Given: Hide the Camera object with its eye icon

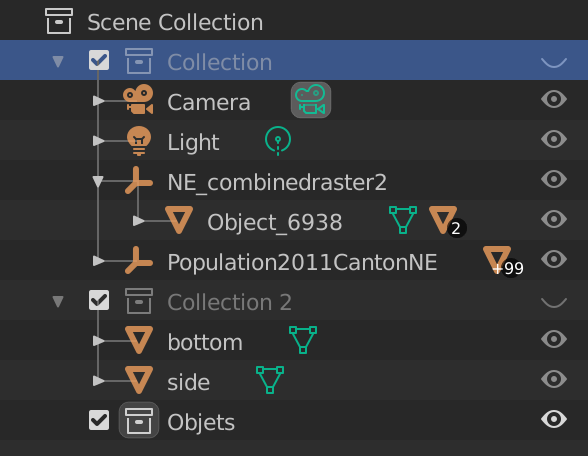Looking at the screenshot, I should pyautogui.click(x=554, y=99).
